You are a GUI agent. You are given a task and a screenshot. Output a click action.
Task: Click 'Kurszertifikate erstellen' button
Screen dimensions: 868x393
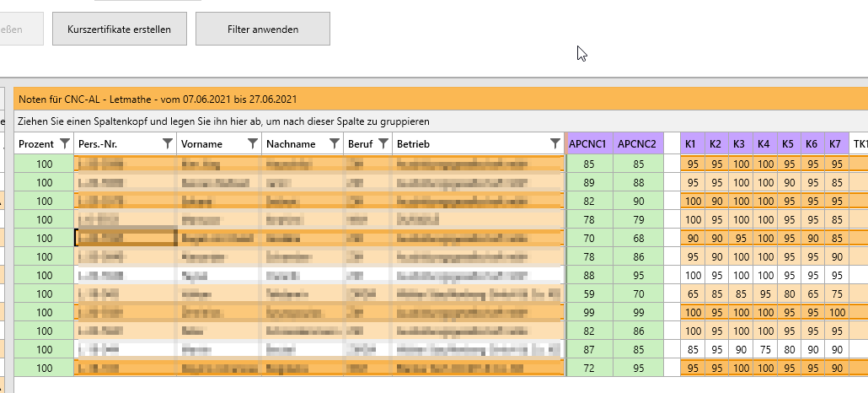pos(120,30)
